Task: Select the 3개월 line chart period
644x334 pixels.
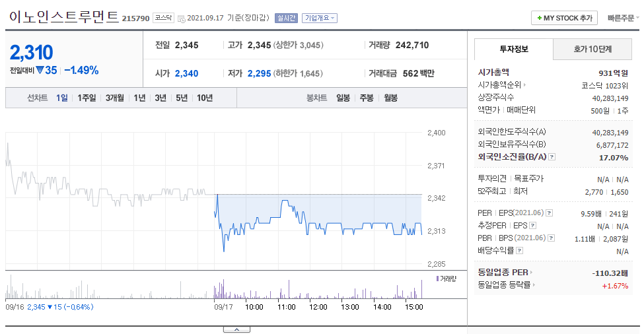Action: 114,98
